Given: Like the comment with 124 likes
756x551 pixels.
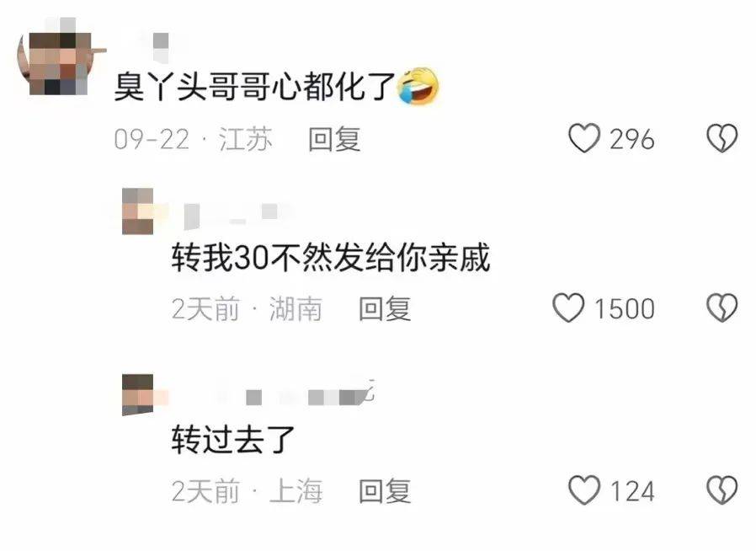Looking at the screenshot, I should point(584,490).
